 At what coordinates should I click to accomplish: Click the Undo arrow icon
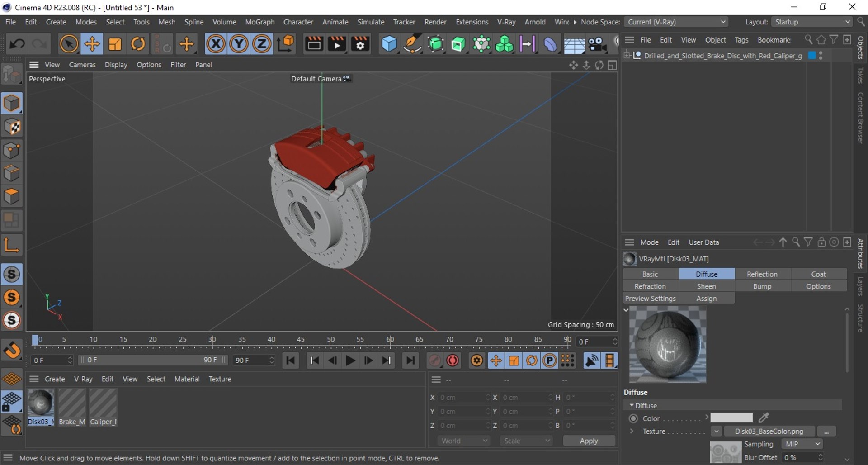[x=18, y=44]
